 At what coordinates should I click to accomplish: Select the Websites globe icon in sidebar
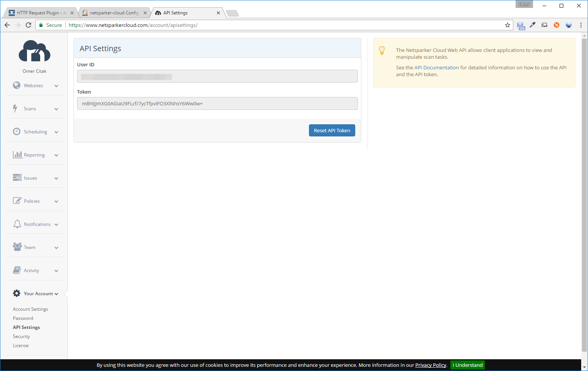click(x=17, y=85)
